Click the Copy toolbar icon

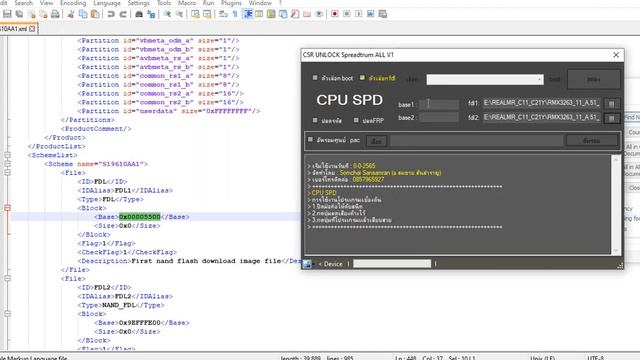coord(83,14)
